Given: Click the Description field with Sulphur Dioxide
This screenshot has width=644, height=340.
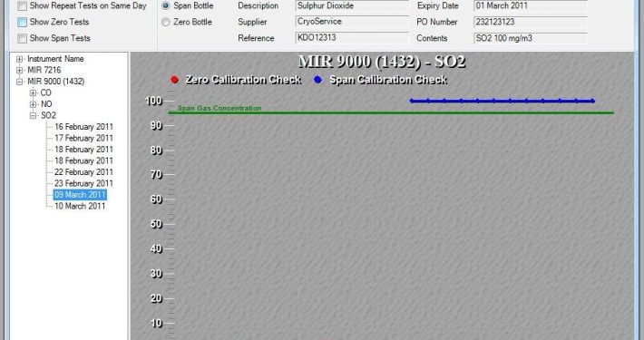Looking at the screenshot, I should (x=352, y=5).
